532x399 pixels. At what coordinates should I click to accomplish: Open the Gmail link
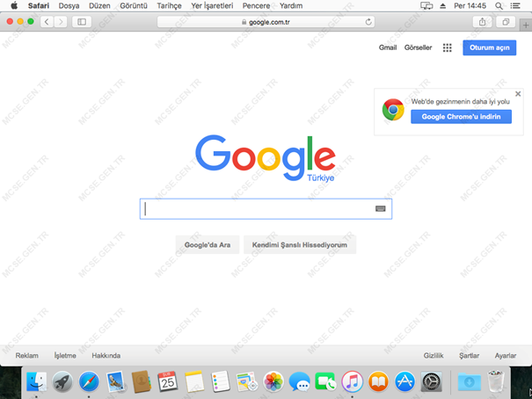click(388, 47)
